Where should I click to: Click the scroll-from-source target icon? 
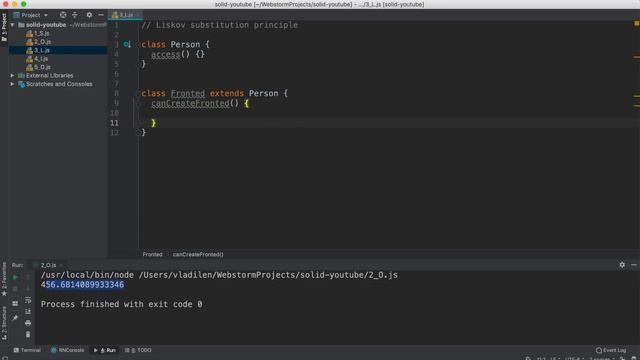[63, 15]
